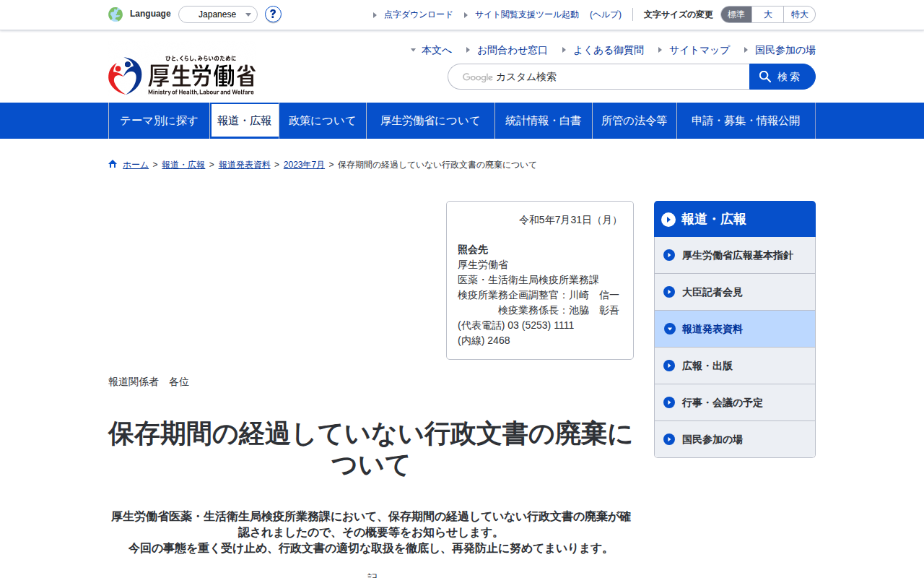Jump to 本文へ anchor link
This screenshot has width=924, height=578.
437,50
